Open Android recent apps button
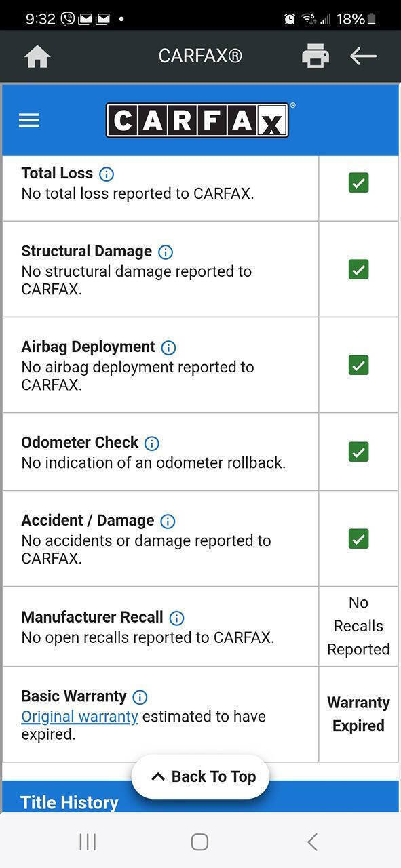Viewport: 401px width, 868px height. 88,842
